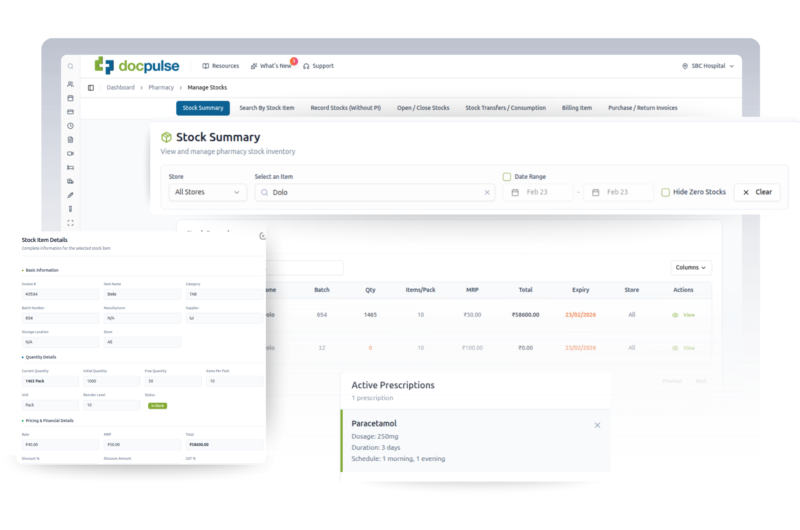Go to Pharmacy breadcrumb
This screenshot has width=800, height=530.
pyautogui.click(x=161, y=88)
